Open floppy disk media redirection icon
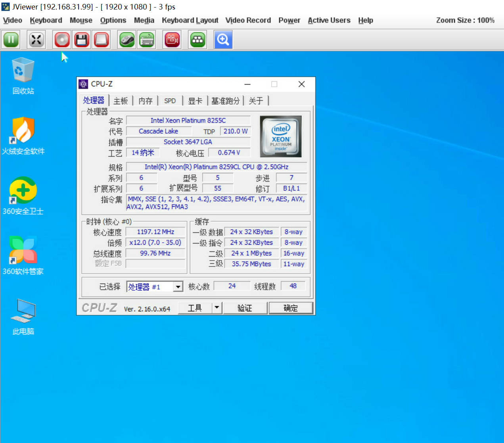 [x=82, y=40]
